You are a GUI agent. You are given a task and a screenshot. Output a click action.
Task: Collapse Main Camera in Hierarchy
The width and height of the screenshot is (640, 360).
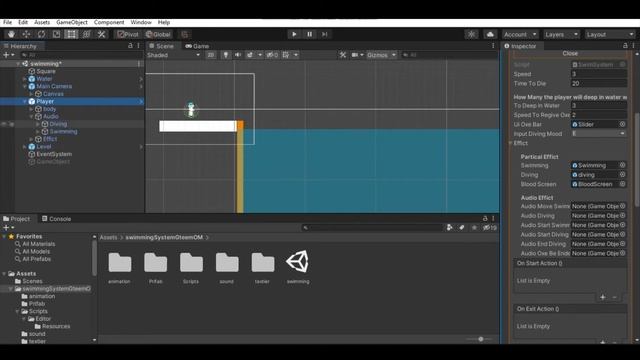click(24, 87)
